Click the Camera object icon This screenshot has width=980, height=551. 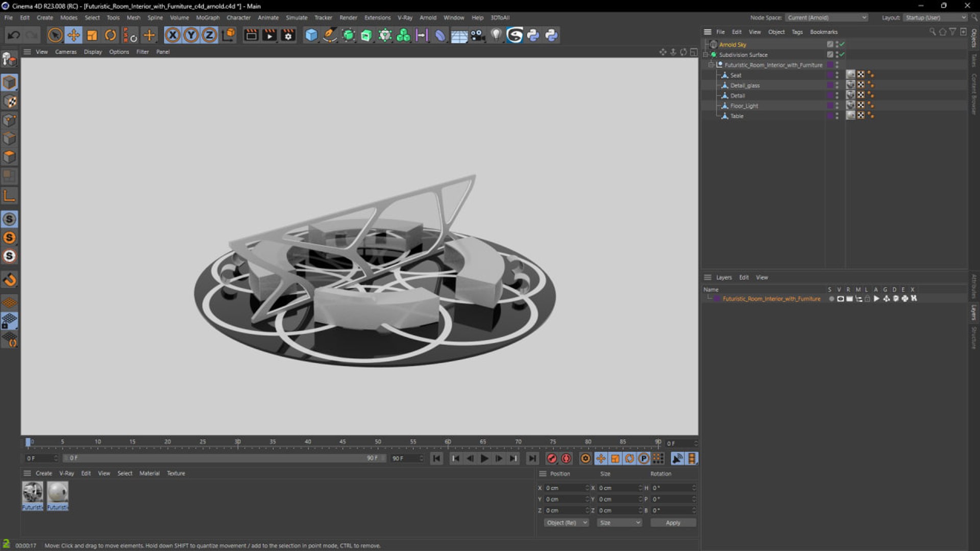click(x=478, y=35)
